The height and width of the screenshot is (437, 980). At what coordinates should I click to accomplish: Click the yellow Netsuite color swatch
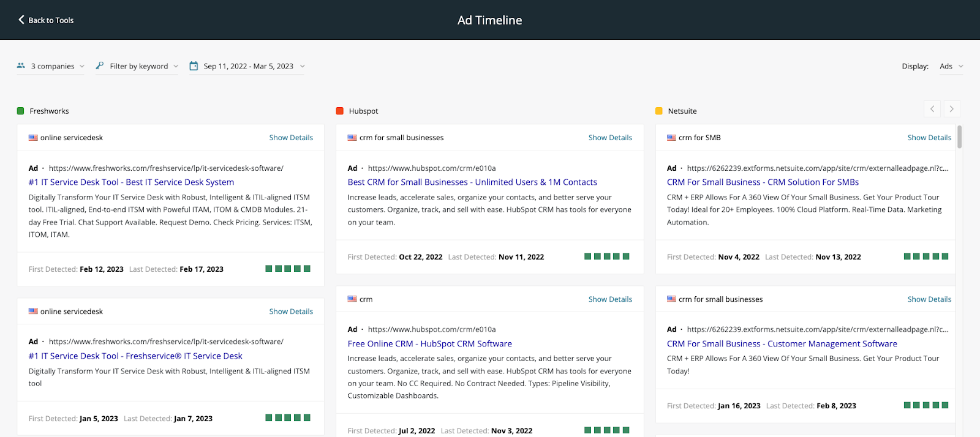pos(658,111)
